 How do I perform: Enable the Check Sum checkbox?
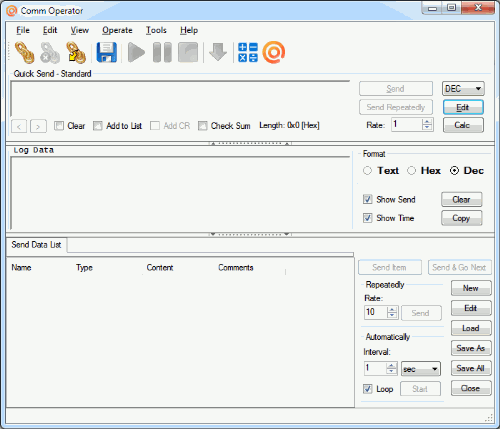click(x=202, y=126)
